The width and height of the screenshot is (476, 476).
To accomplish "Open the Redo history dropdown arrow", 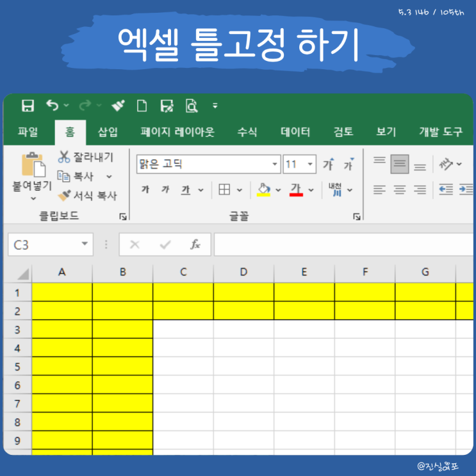I will 99,105.
